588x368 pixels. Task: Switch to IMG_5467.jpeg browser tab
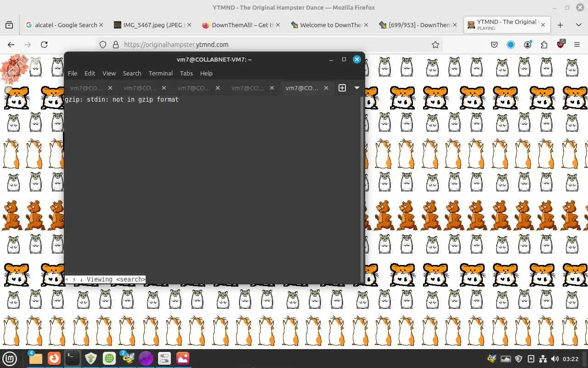[152, 25]
